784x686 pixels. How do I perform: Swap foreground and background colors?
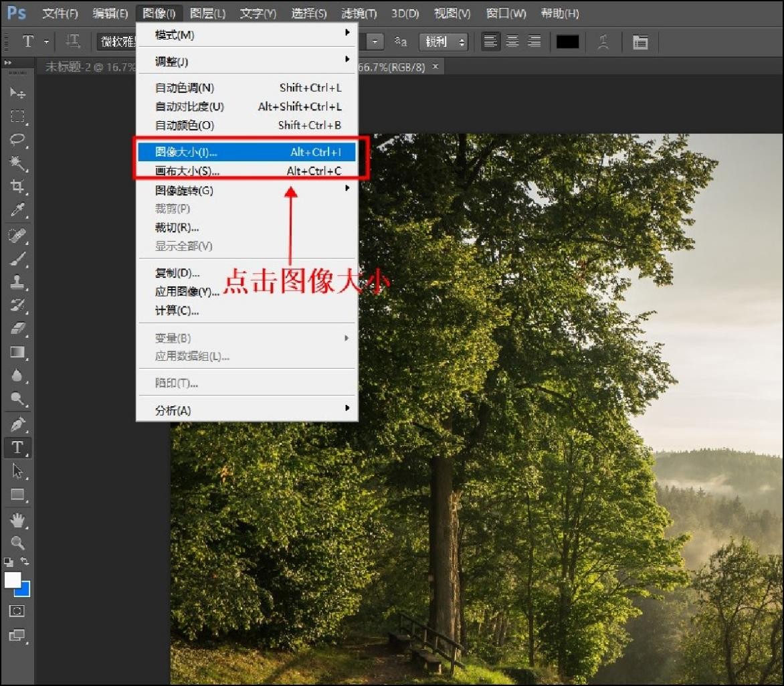[x=25, y=562]
